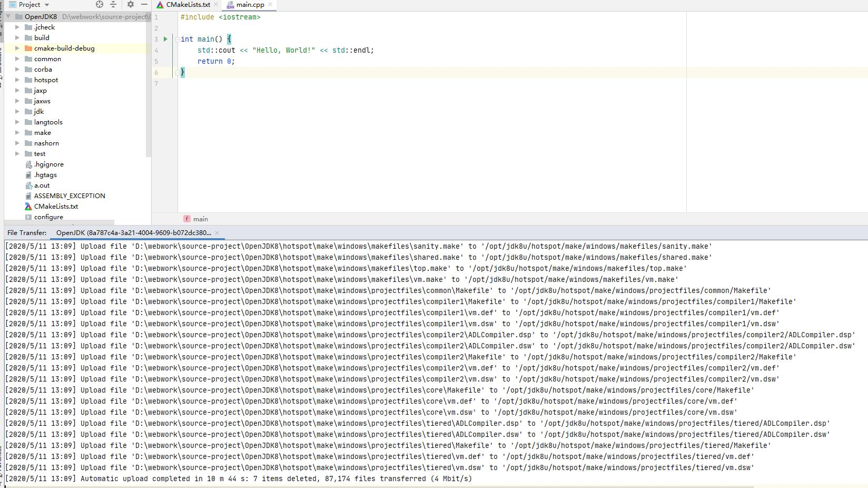Click the locate (scroll from source) target icon

100,4
